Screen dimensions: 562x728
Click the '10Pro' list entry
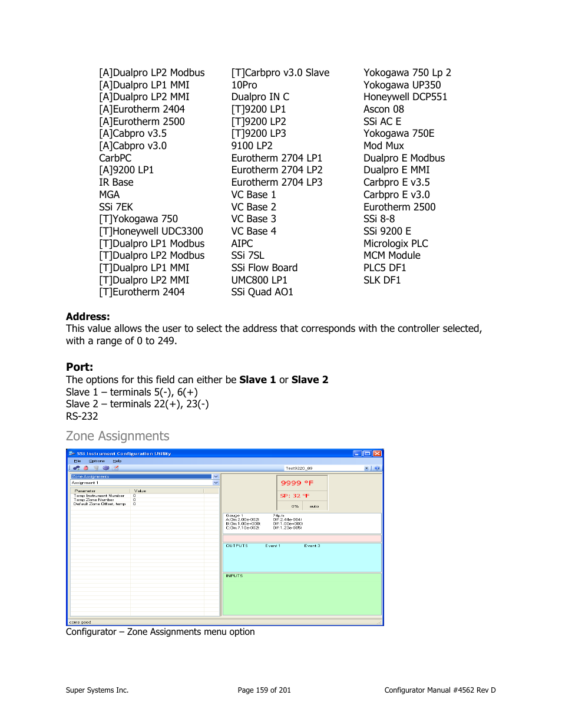point(244,85)
